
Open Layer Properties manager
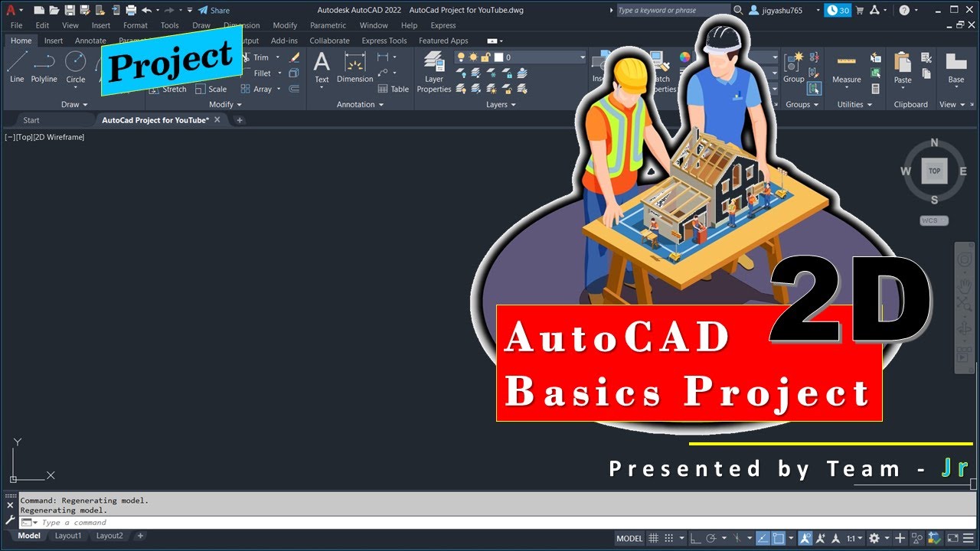(x=434, y=72)
